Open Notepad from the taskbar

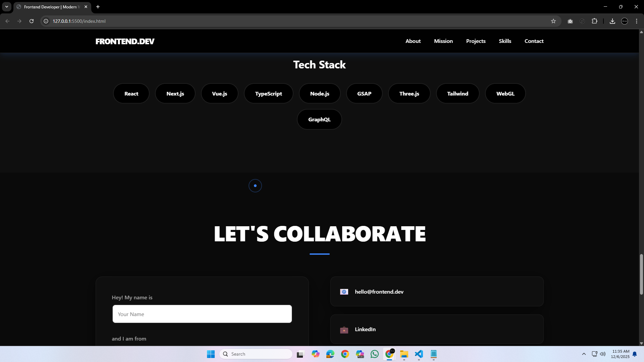coord(434,354)
